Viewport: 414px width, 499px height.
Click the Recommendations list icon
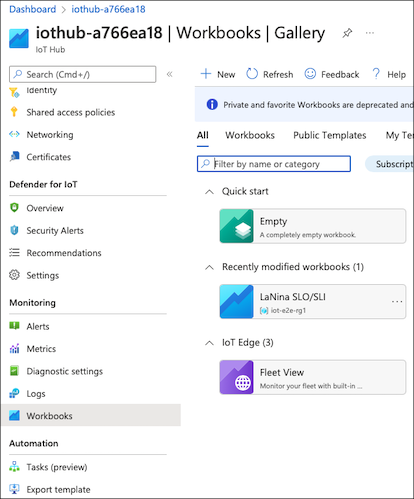coord(14,252)
